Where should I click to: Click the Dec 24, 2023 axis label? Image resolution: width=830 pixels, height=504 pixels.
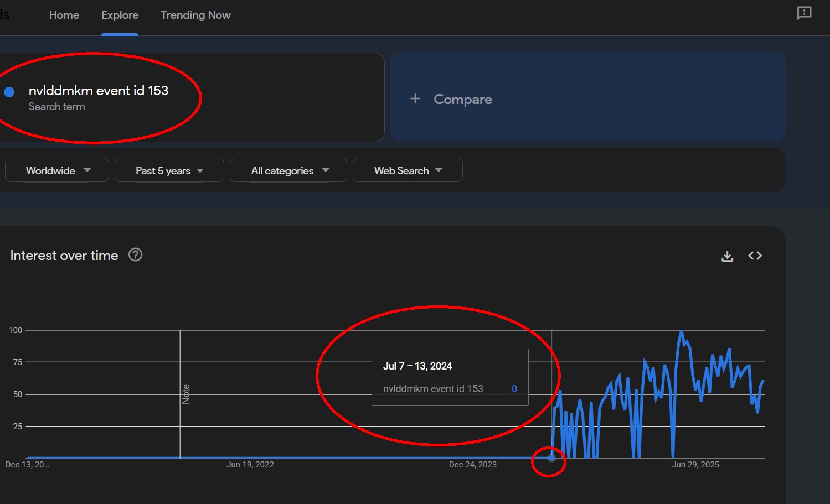pyautogui.click(x=473, y=465)
